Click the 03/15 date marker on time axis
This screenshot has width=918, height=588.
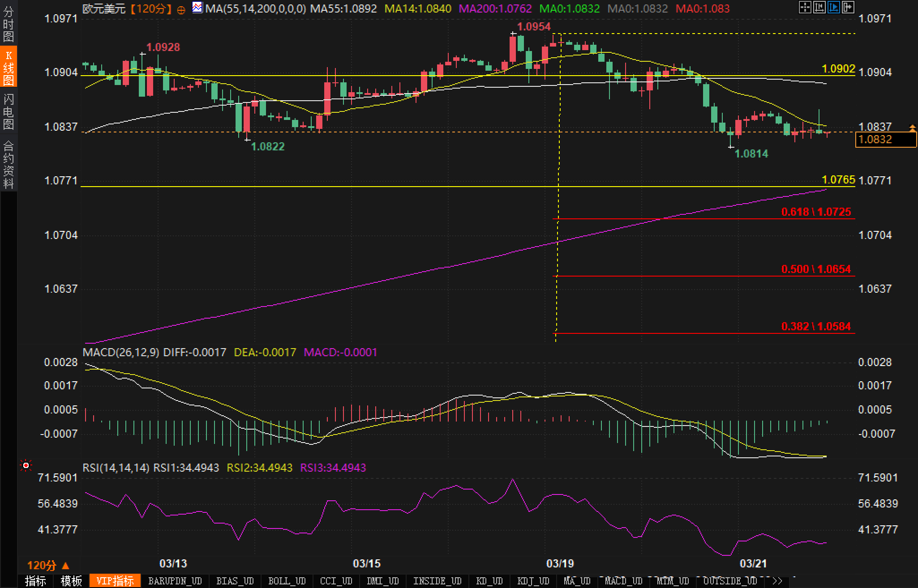coord(367,563)
